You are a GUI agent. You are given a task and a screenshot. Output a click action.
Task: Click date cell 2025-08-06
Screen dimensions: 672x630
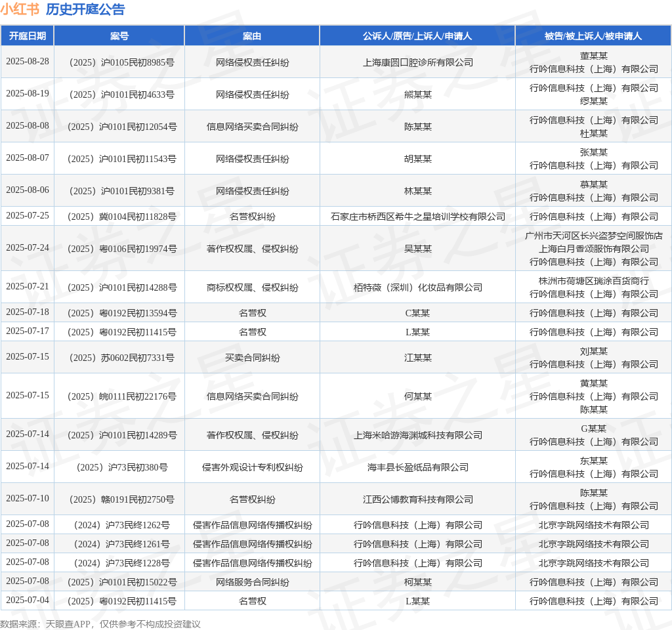pyautogui.click(x=28, y=190)
